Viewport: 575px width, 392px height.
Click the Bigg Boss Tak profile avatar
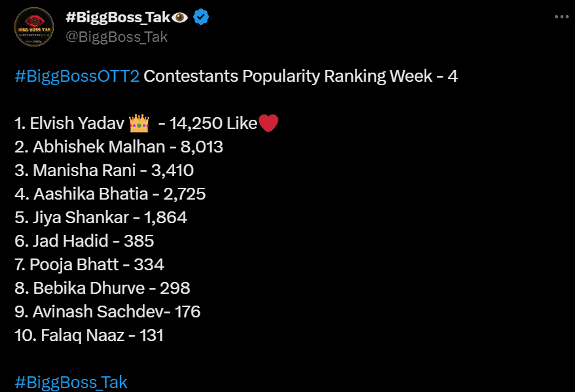click(33, 27)
